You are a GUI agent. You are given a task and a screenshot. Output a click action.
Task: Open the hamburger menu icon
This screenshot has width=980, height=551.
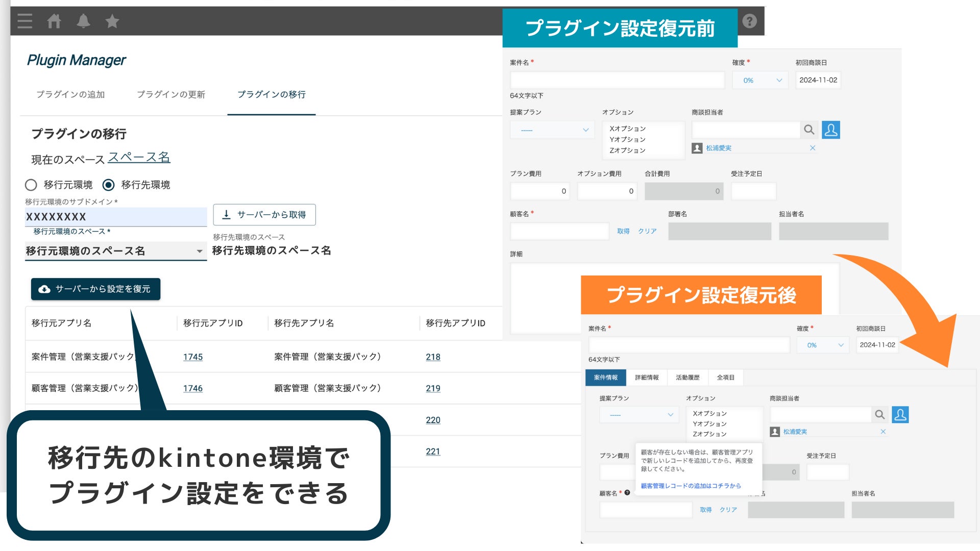pyautogui.click(x=24, y=21)
